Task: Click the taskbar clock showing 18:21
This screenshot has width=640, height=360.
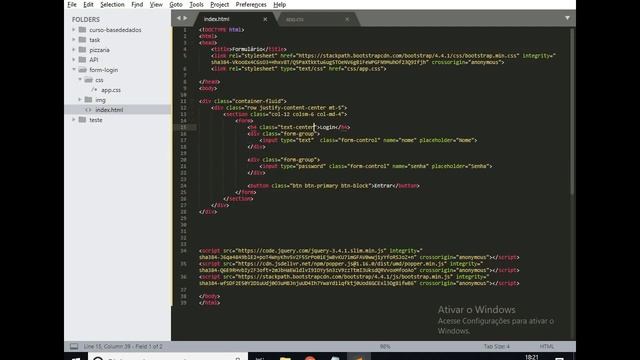Action: point(531,357)
